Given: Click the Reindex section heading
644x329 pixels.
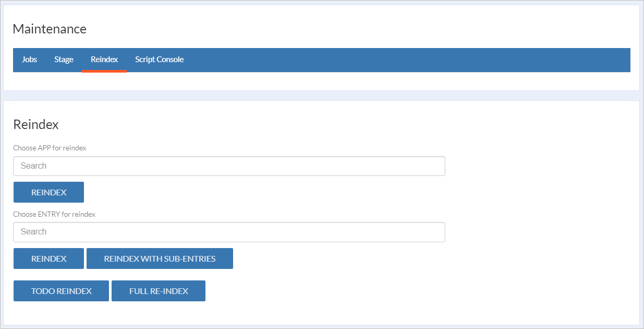Looking at the screenshot, I should pos(36,124).
